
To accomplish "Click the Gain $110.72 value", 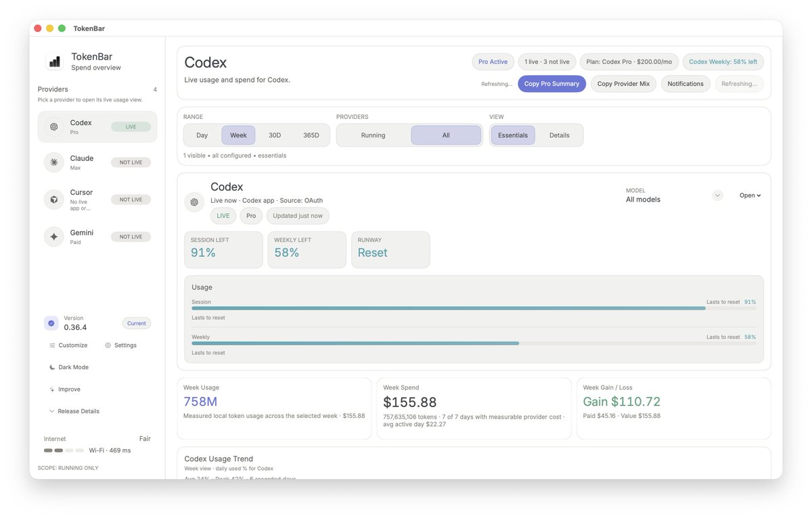I will click(x=622, y=402).
